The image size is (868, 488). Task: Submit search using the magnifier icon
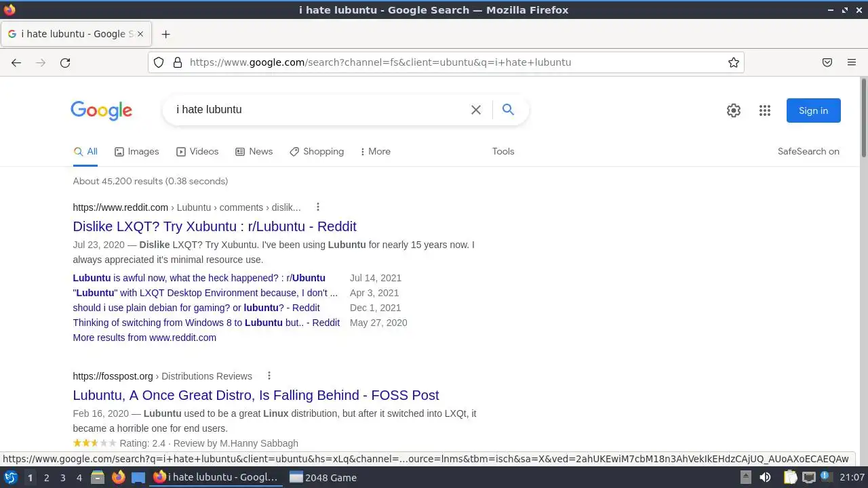coord(508,110)
